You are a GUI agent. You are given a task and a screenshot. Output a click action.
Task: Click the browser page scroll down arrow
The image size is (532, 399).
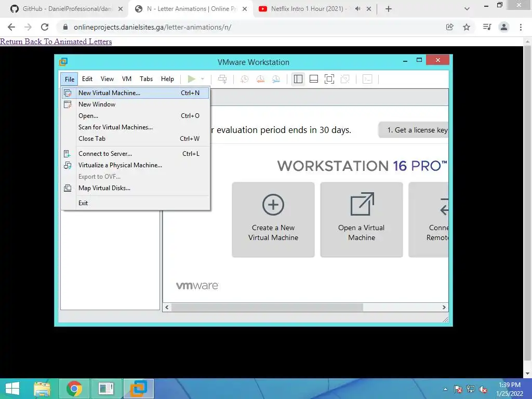(x=528, y=374)
